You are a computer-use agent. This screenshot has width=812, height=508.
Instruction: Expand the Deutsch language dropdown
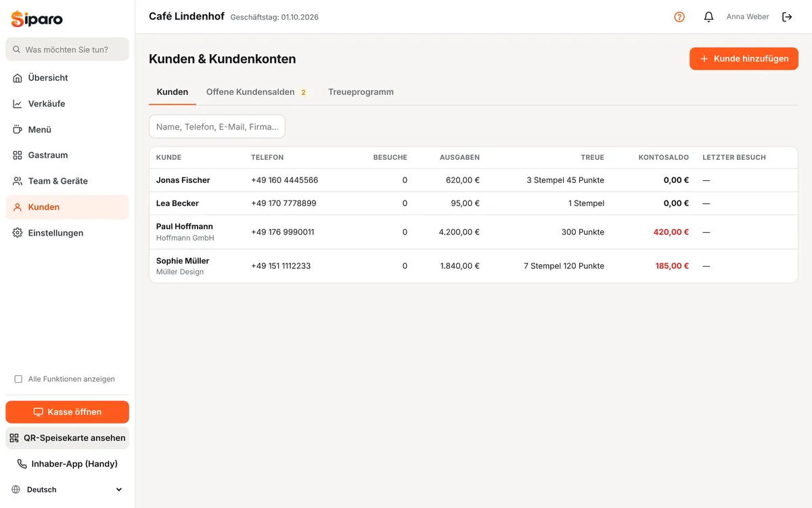tap(67, 490)
